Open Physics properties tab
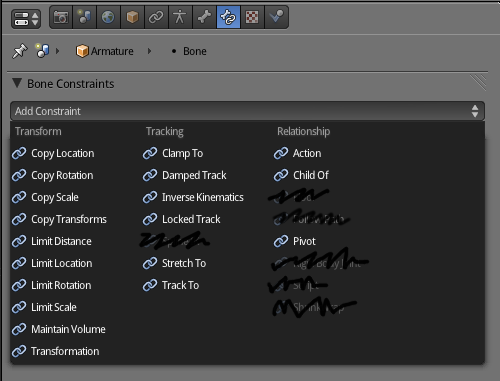The width and height of the screenshot is (500, 381). (x=276, y=17)
